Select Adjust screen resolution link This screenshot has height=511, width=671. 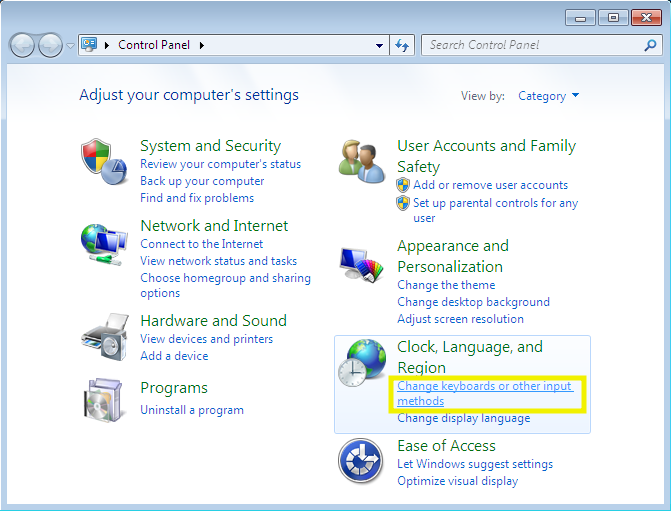[x=460, y=319]
